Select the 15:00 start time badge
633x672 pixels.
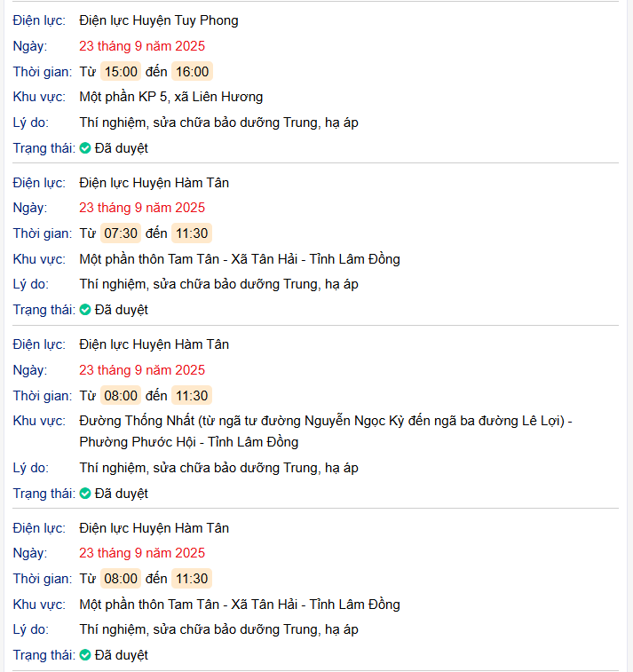tap(121, 72)
